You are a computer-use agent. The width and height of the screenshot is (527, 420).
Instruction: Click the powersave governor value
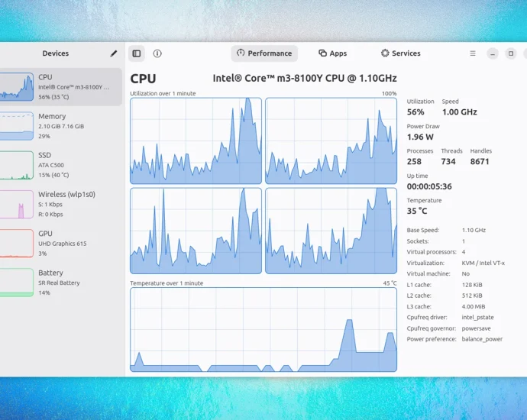[x=477, y=328]
